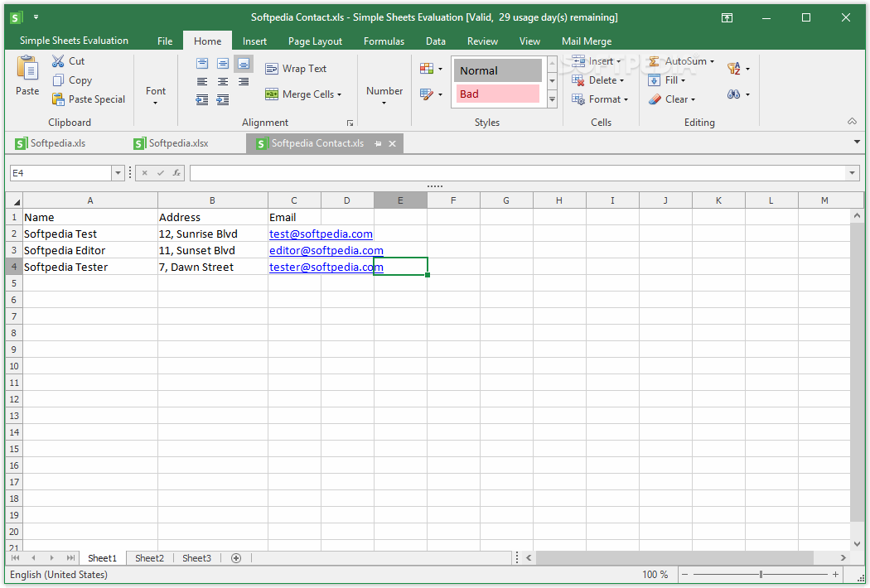Copy the selected cell
This screenshot has height=588, width=870.
[72, 80]
